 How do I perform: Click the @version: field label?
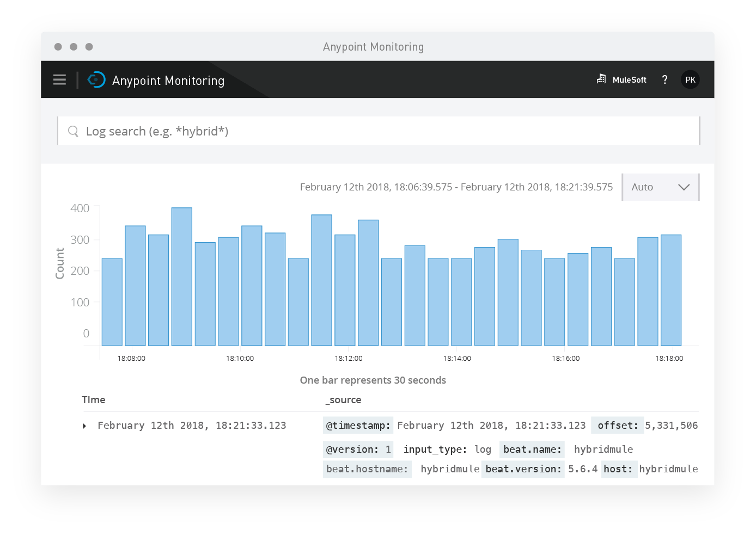click(x=352, y=449)
